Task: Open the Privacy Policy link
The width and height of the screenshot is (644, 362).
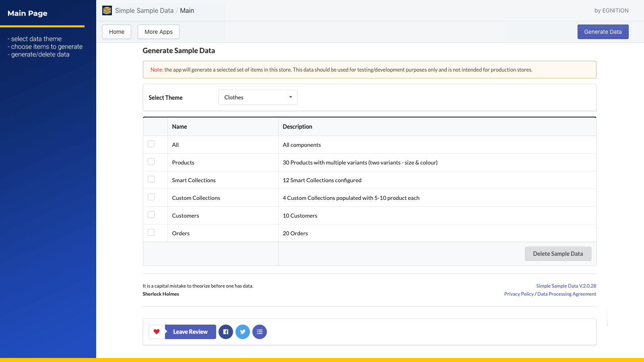Action: [x=519, y=294]
